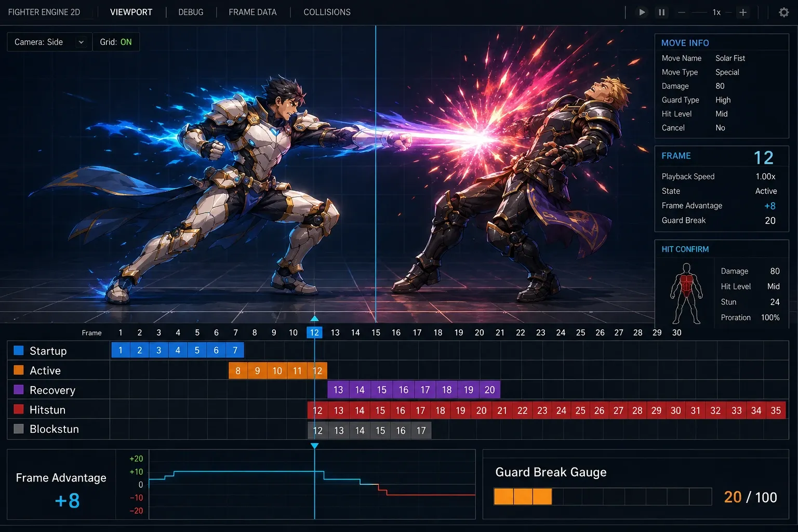Open settings via the gear icon
Screen dimensions: 798x532
[x=784, y=12]
